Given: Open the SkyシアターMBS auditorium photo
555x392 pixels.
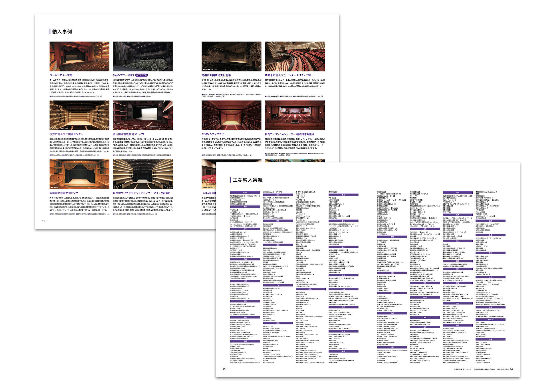Looking at the screenshot, I should (143, 56).
